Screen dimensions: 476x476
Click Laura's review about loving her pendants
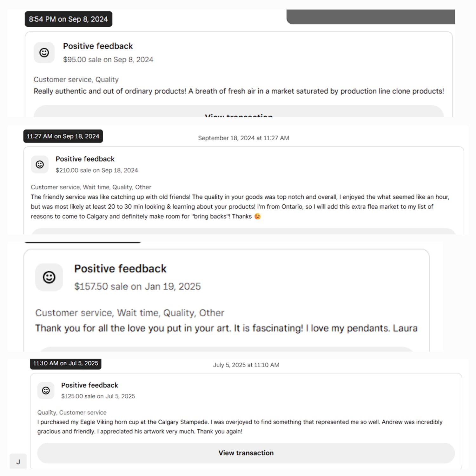(226, 328)
